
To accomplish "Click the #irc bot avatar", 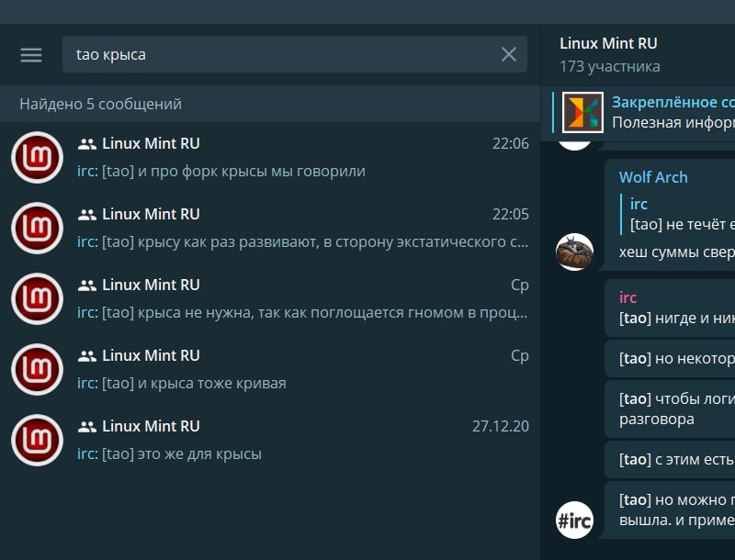I will (x=575, y=521).
